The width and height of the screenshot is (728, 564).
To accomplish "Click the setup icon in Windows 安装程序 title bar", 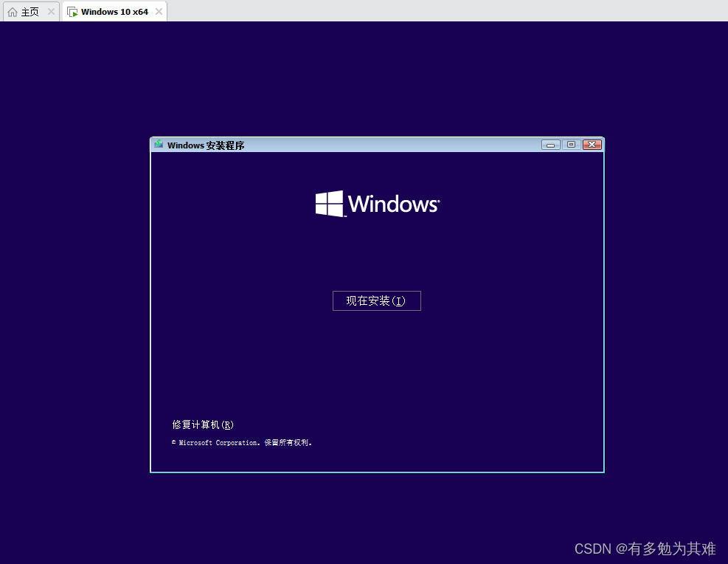I will 159,145.
